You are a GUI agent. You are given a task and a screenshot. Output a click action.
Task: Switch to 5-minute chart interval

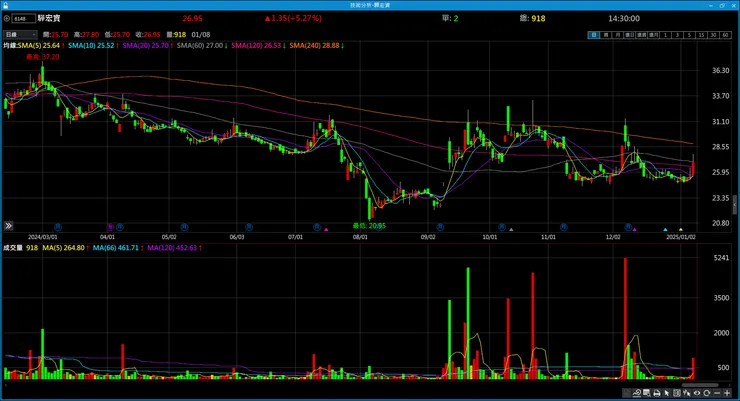[689, 35]
